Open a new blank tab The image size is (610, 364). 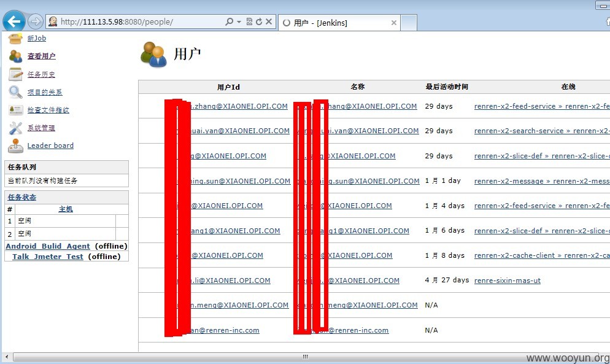409,23
